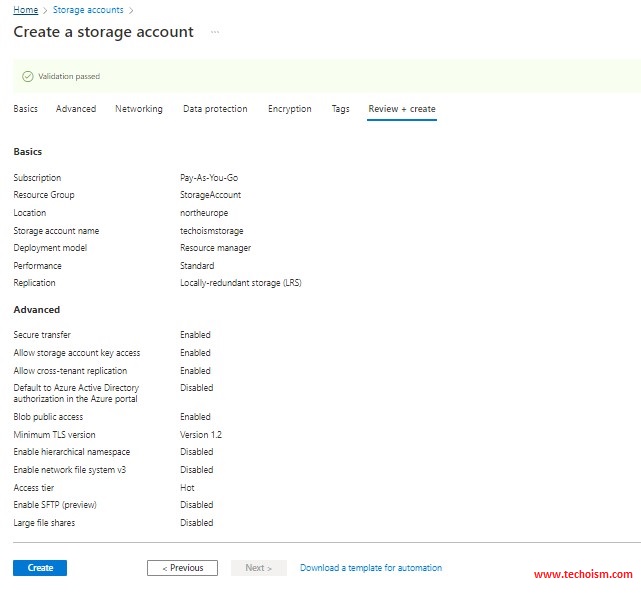Click the www.techoism.com watermark
641x596 pixels.
pos(583,574)
